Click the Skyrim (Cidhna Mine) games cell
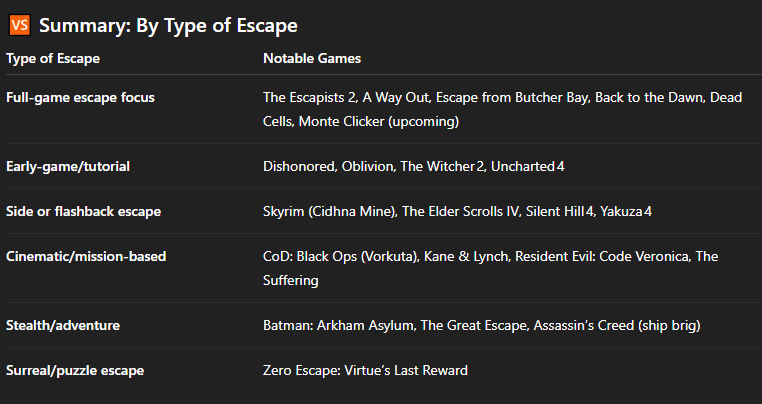The width and height of the screenshot is (762, 404). (x=457, y=211)
